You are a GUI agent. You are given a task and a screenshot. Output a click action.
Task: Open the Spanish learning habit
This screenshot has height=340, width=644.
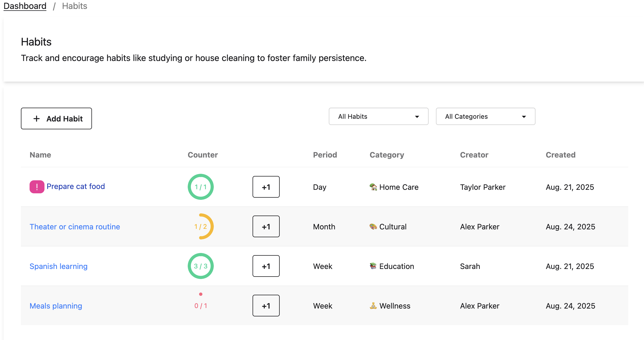click(59, 266)
